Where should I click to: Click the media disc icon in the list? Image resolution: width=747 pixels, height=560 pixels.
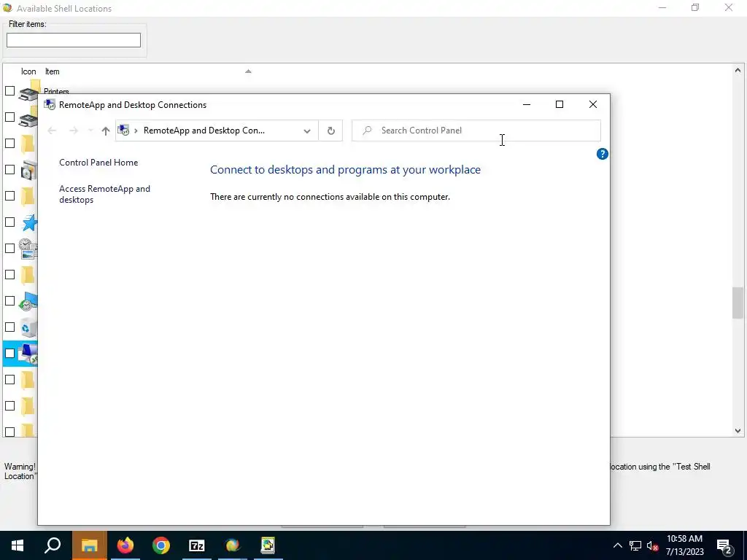tap(28, 170)
